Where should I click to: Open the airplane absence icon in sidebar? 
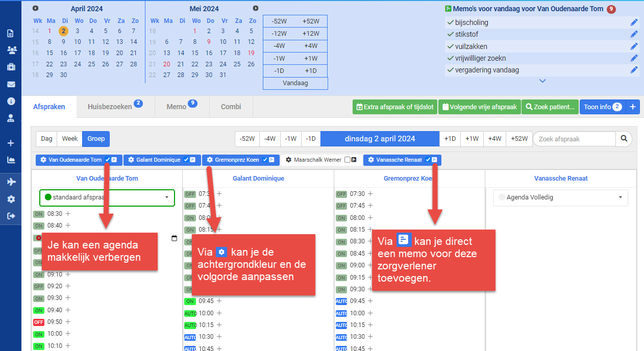click(x=11, y=182)
